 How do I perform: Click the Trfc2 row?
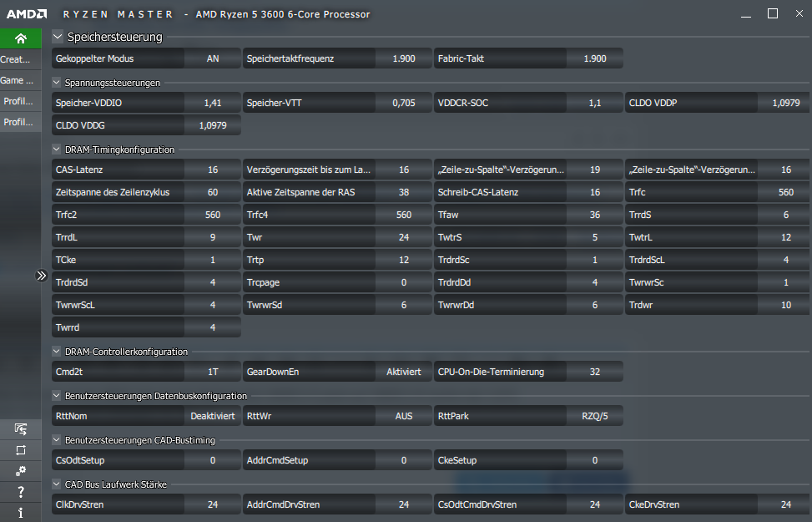click(147, 215)
